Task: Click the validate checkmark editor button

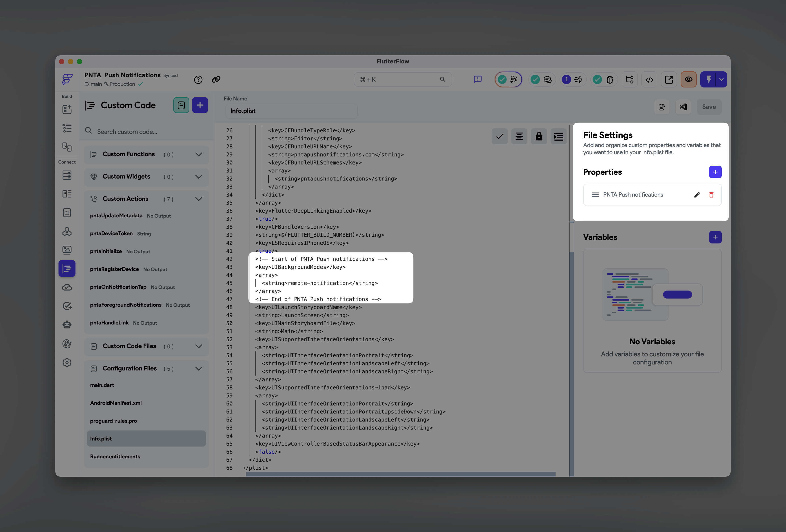Action: [500, 137]
